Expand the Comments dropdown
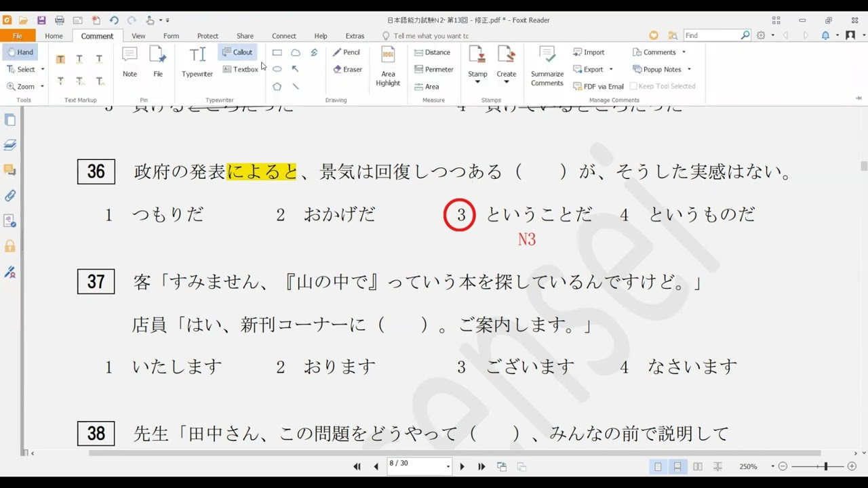Image resolution: width=868 pixels, height=488 pixels. [684, 52]
